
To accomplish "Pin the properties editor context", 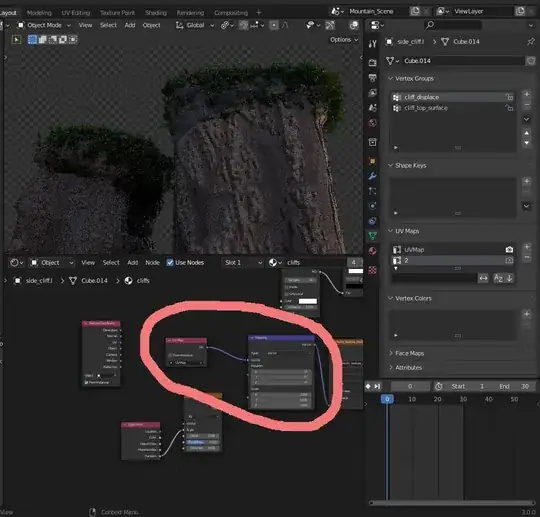I will [x=531, y=42].
